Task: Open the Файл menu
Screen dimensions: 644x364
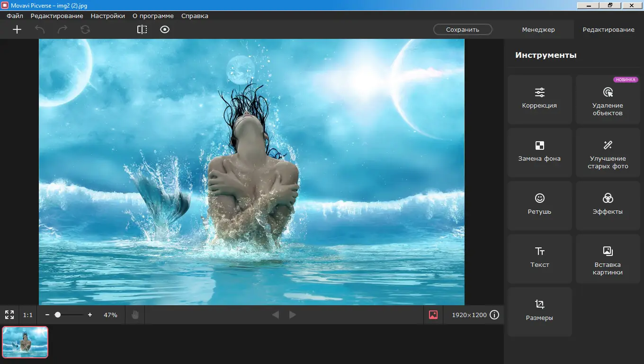Action: tap(14, 16)
